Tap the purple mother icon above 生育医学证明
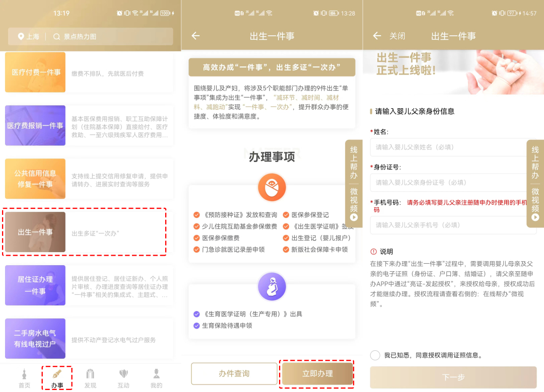Screen dimensions: 544x392 tap(271, 287)
